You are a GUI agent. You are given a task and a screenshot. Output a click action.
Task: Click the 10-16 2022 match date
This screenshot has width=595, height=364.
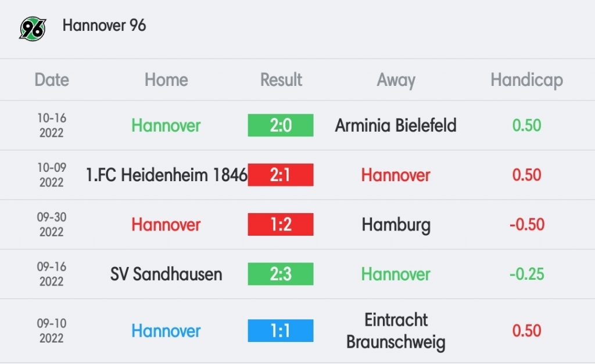[x=52, y=125]
